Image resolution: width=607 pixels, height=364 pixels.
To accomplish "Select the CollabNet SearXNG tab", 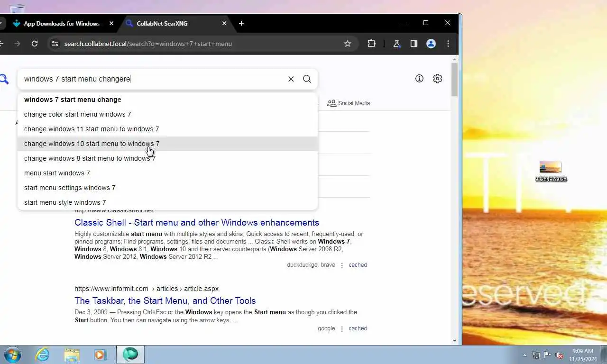I will point(175,23).
